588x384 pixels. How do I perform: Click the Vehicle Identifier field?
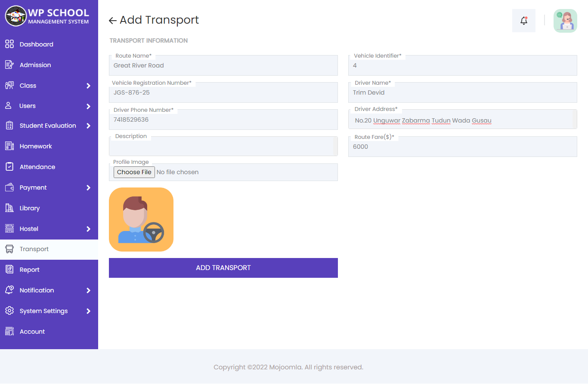pos(463,65)
